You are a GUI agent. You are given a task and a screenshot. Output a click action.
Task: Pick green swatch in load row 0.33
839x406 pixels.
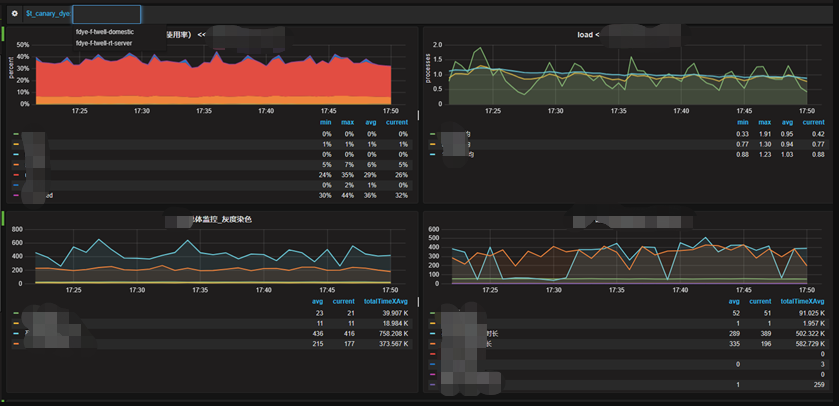point(432,134)
